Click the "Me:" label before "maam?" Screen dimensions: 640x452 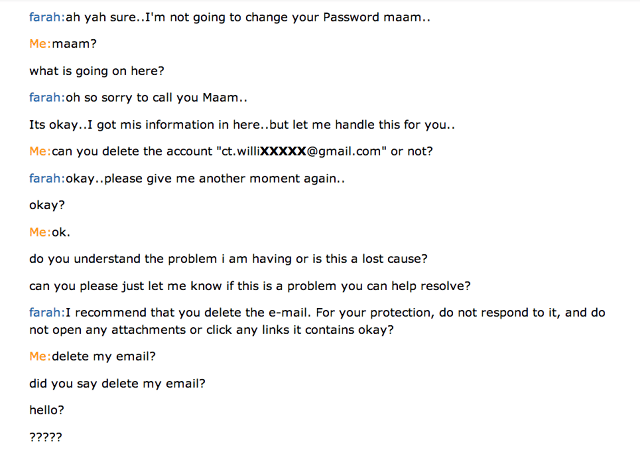pyautogui.click(x=40, y=44)
